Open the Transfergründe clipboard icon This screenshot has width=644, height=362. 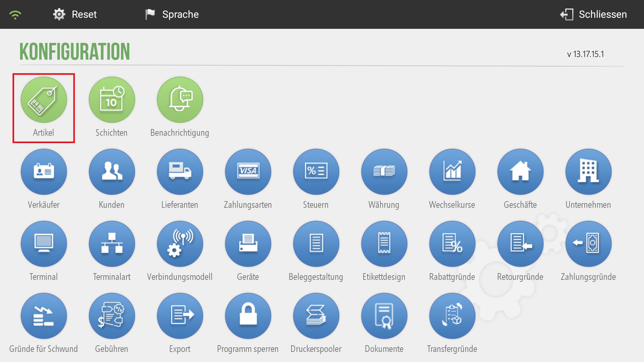point(452,316)
